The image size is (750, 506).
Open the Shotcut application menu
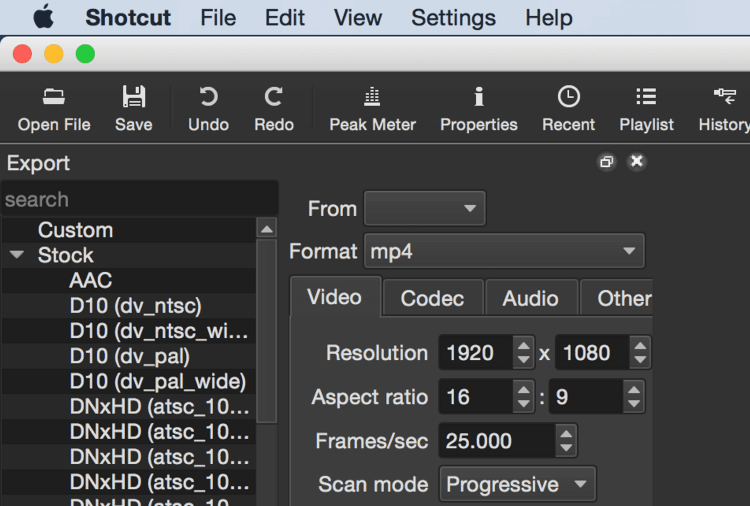pos(128,18)
